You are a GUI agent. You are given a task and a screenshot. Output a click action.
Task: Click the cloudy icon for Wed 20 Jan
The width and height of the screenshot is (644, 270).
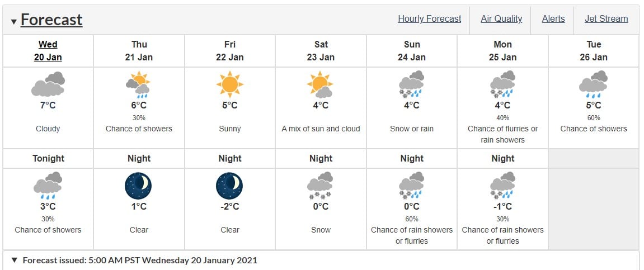tap(48, 84)
